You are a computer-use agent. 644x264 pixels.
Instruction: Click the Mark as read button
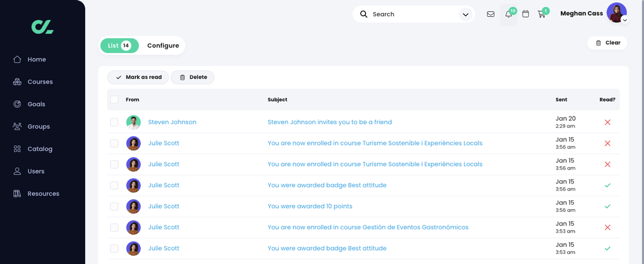pyautogui.click(x=138, y=77)
